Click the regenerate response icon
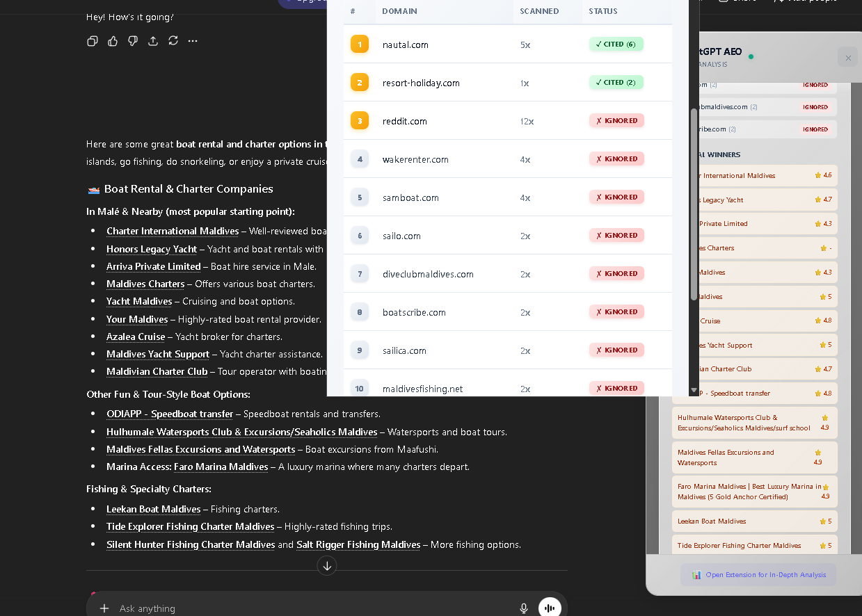This screenshot has height=616, width=862. click(x=173, y=41)
